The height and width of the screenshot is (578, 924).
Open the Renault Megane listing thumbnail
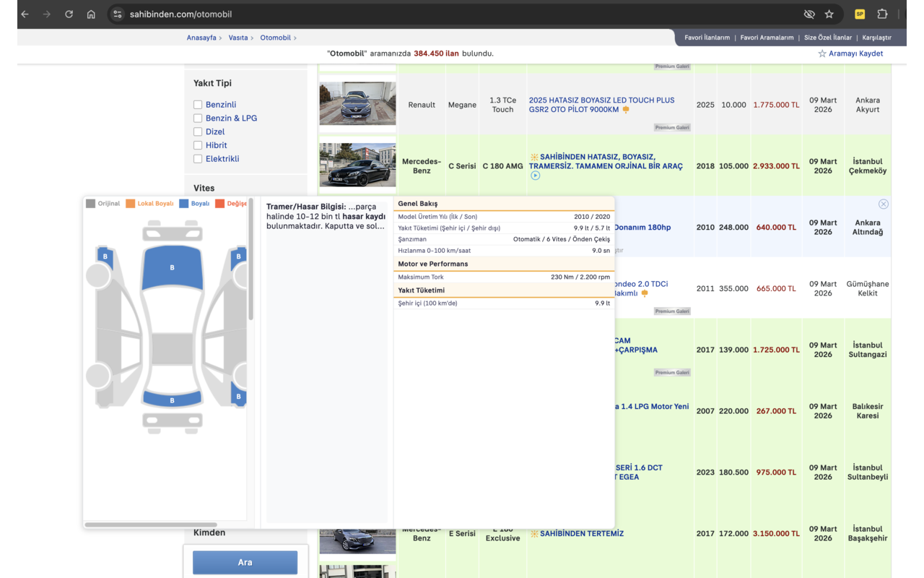pos(357,103)
